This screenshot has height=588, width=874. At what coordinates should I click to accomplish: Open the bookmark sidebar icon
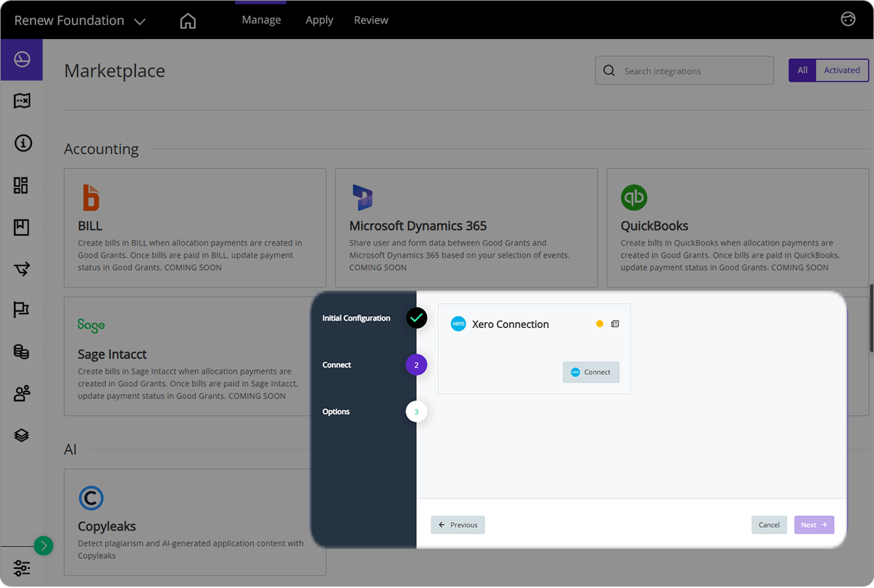click(x=21, y=227)
